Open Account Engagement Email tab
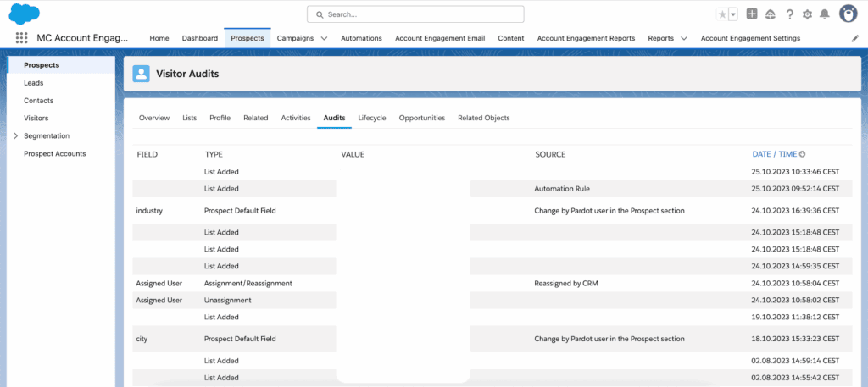Viewport: 868px width, 387px height. [x=440, y=38]
